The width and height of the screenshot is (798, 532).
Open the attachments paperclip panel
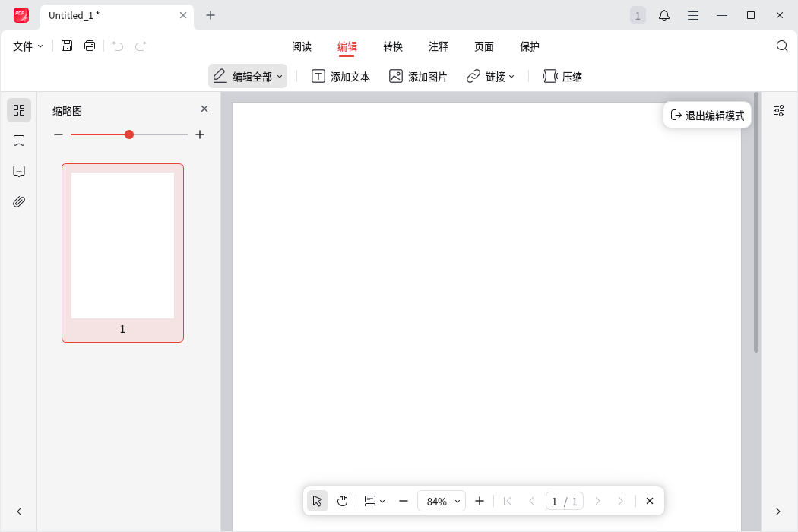[19, 202]
